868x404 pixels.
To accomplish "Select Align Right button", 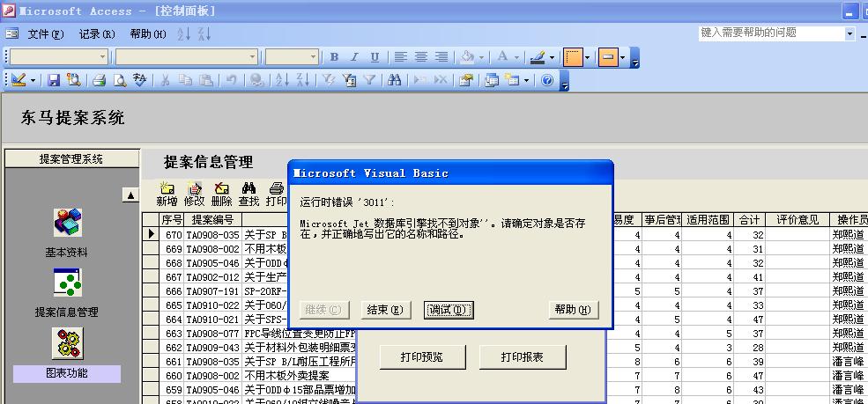I will pos(441,57).
